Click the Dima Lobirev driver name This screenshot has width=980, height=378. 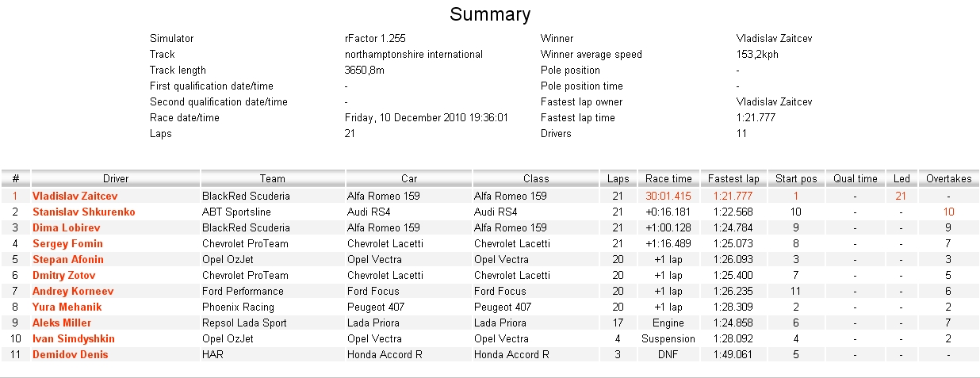click(x=67, y=227)
